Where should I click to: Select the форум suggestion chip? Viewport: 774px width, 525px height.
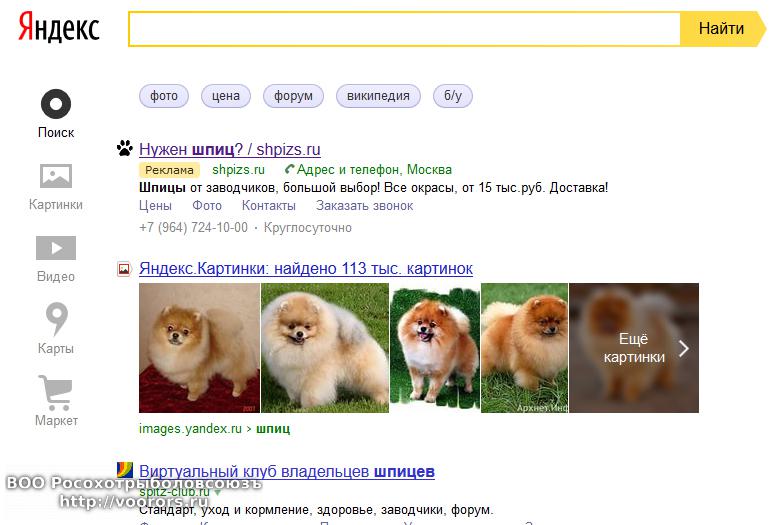(293, 96)
